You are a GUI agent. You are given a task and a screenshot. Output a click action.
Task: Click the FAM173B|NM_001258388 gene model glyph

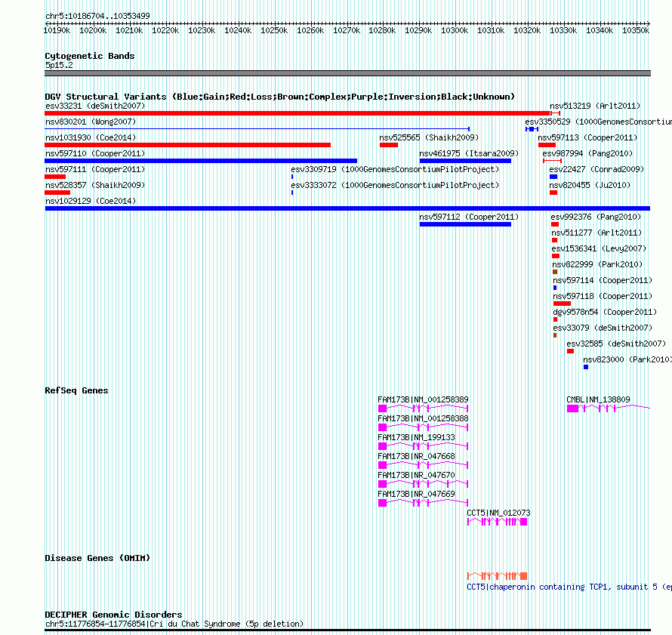423,427
